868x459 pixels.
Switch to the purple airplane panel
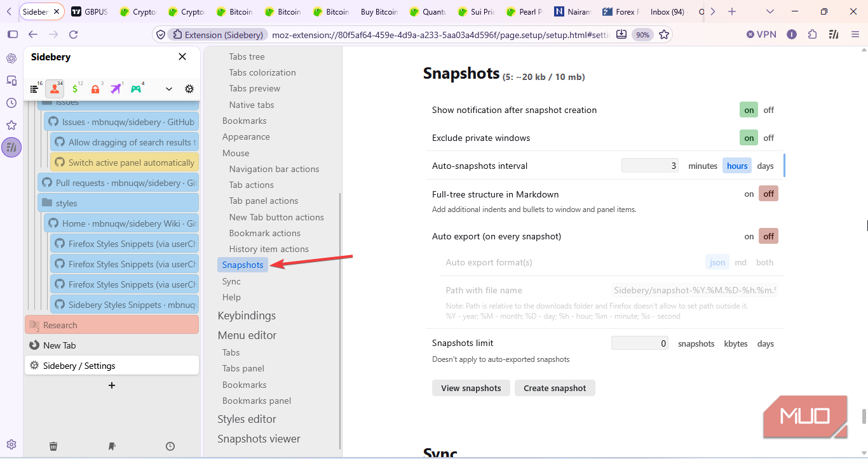click(x=116, y=89)
